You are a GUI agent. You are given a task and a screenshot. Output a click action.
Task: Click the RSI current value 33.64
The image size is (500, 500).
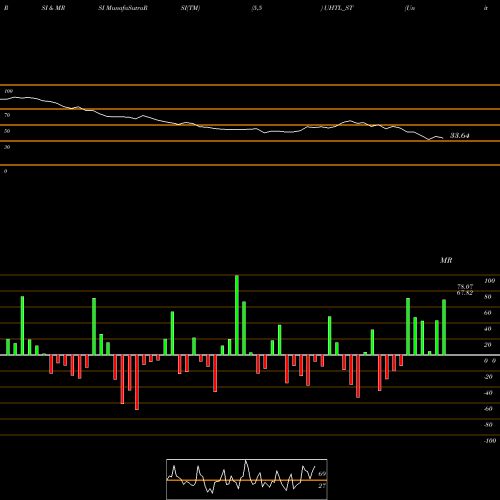(x=460, y=136)
